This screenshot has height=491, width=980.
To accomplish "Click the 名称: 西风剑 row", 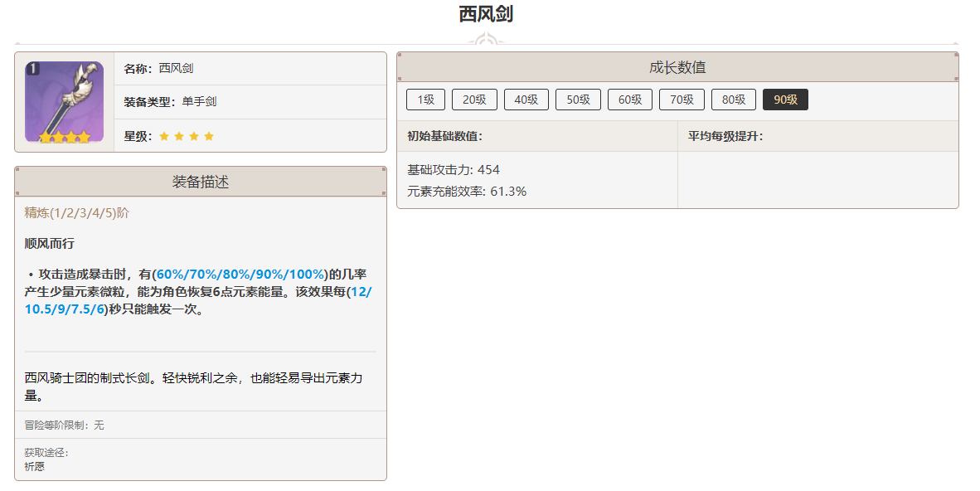I will pos(250,68).
